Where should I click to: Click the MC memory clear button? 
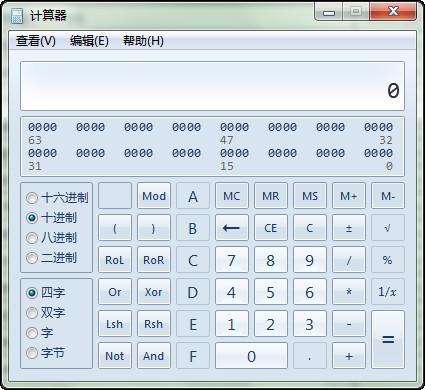pos(232,196)
